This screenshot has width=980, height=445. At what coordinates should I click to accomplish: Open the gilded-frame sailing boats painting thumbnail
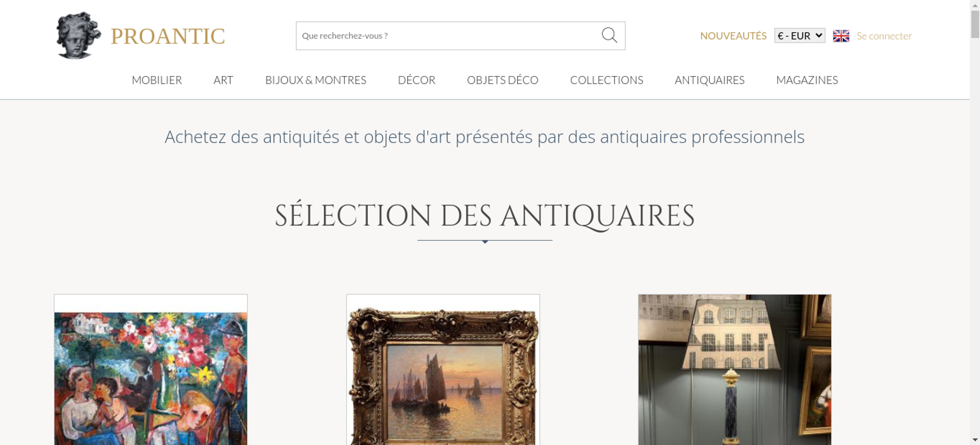pyautogui.click(x=443, y=370)
